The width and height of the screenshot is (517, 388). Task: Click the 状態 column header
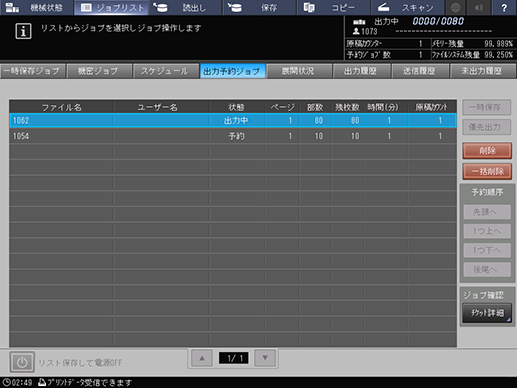237,107
